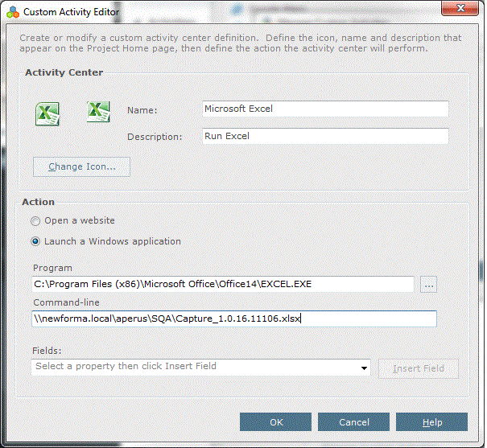Click the Action group heading
The width and height of the screenshot is (487, 448).
(x=38, y=202)
